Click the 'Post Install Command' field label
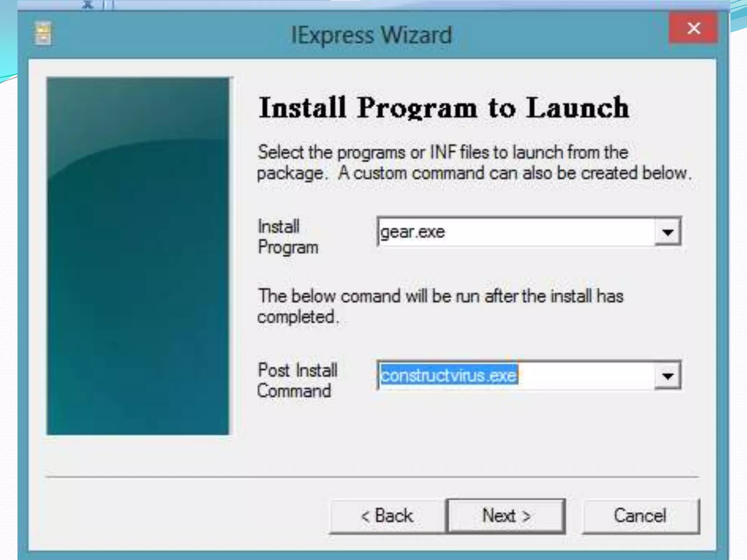This screenshot has width=747, height=560. [298, 380]
